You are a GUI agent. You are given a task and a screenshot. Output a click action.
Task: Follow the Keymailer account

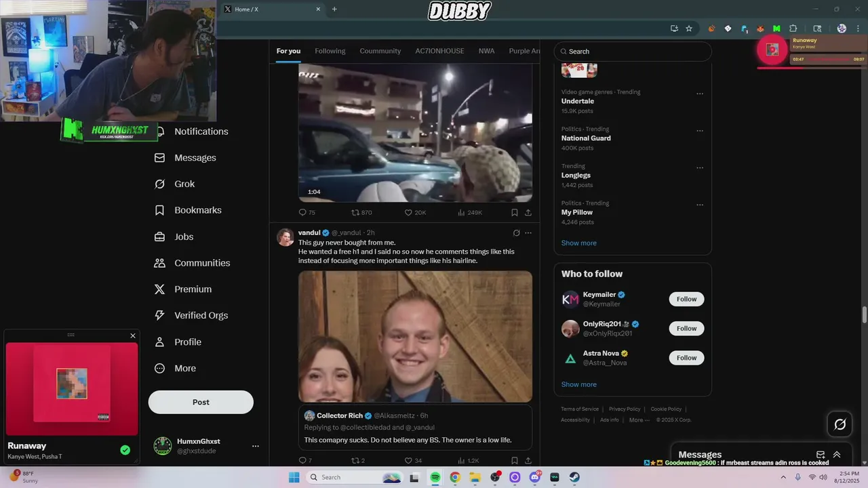(x=686, y=299)
